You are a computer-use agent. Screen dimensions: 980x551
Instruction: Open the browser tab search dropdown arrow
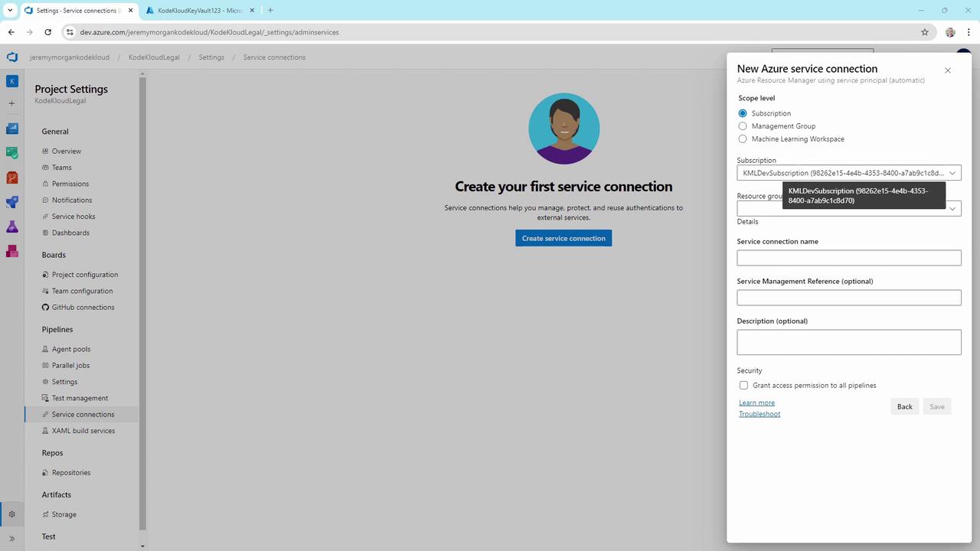click(x=10, y=10)
